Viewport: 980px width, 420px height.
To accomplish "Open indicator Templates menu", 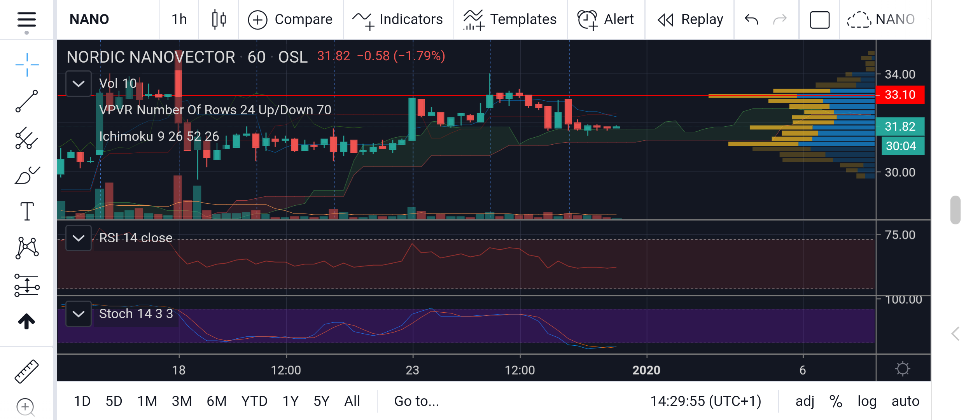I will (510, 19).
